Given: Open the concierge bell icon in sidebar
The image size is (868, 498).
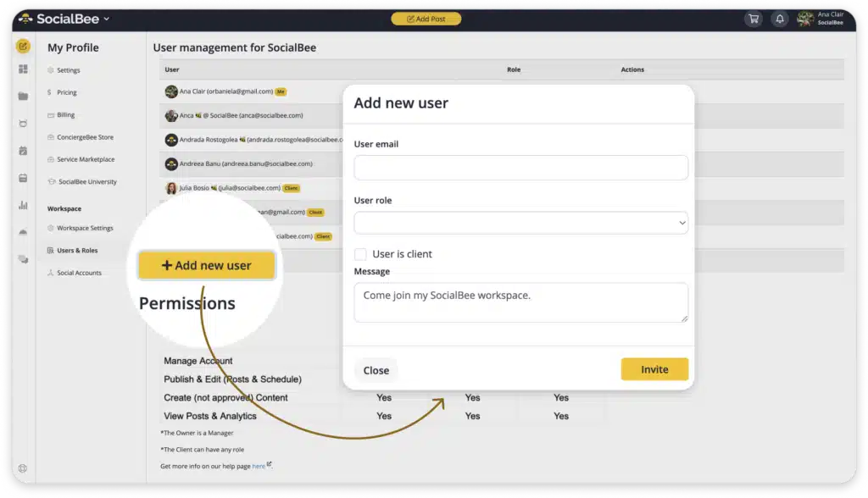Looking at the screenshot, I should coord(23,232).
